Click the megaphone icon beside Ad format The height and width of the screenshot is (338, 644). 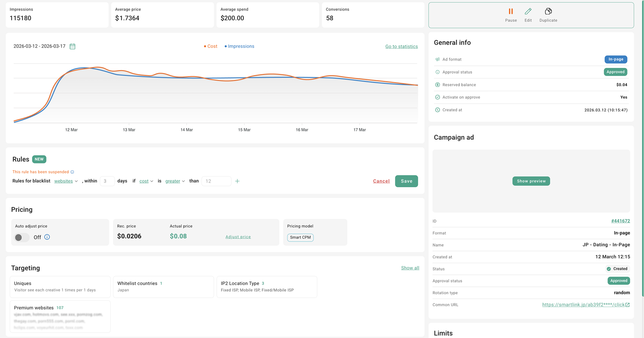pos(437,59)
